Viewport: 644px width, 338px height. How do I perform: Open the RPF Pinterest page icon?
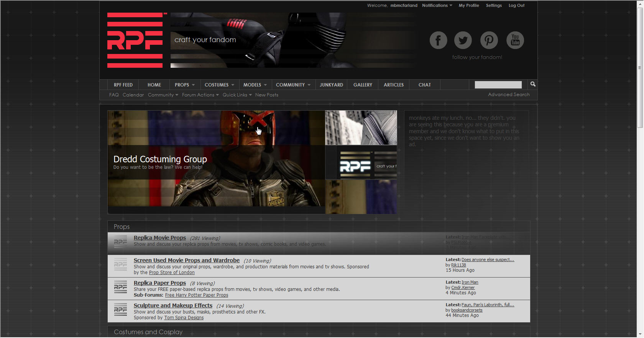coord(489,40)
